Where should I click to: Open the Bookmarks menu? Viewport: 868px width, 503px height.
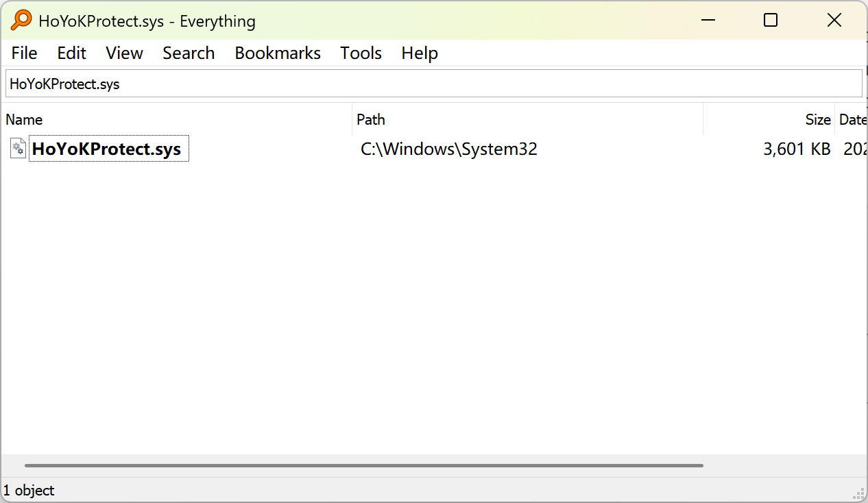click(x=278, y=53)
